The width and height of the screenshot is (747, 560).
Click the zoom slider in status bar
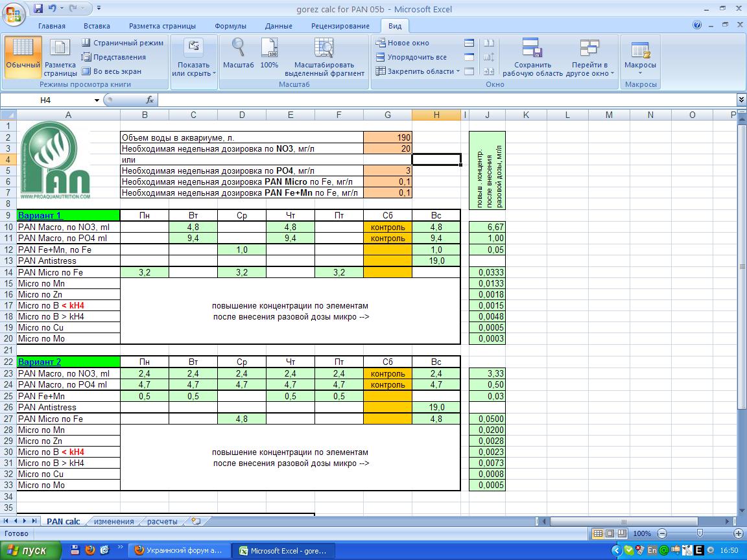(x=700, y=533)
